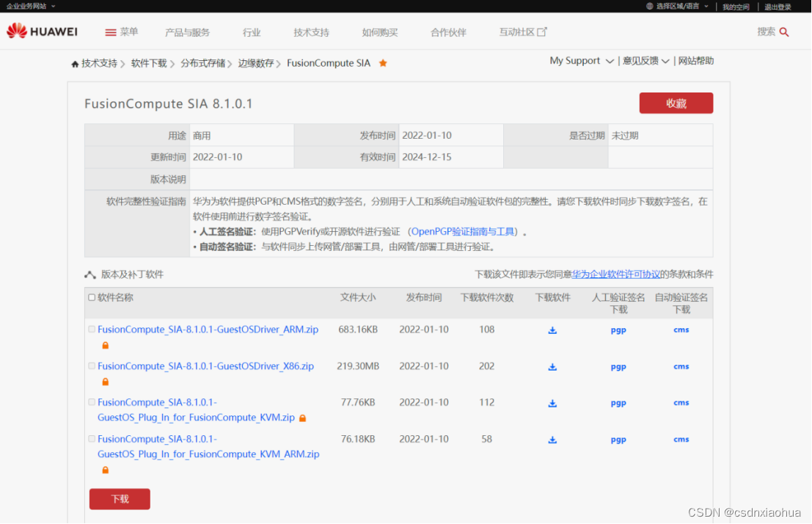Click the Huawei logo
Viewport: 812px width, 524px height.
click(42, 32)
